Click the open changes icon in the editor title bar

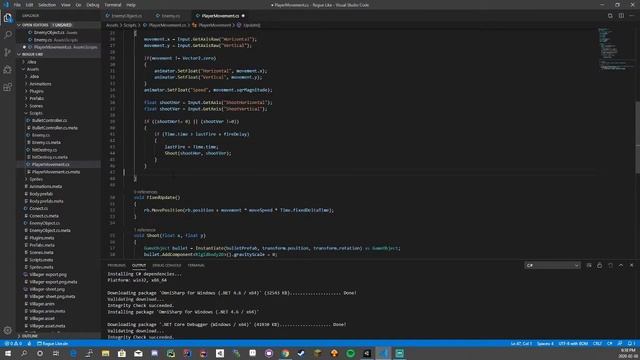pyautogui.click(x=610, y=16)
